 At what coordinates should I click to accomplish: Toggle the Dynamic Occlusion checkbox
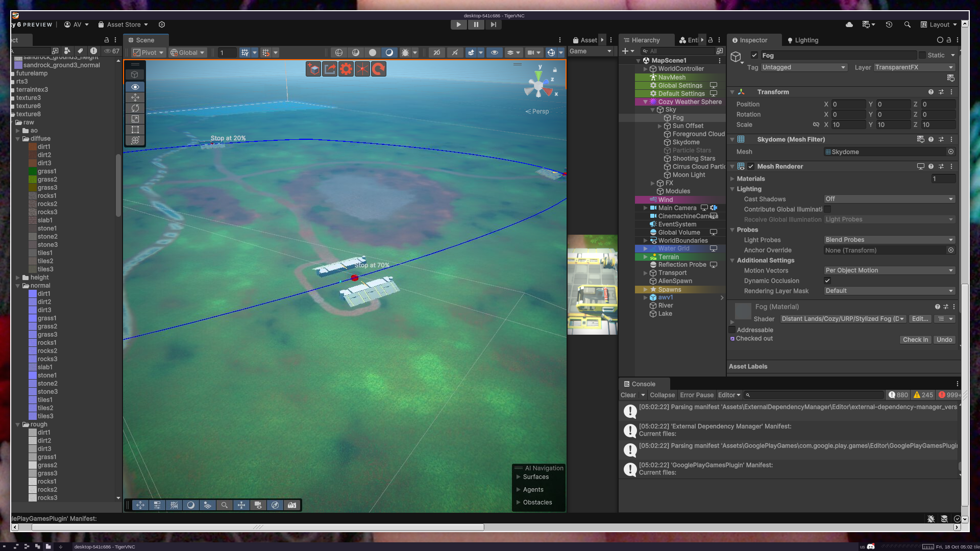pos(827,281)
